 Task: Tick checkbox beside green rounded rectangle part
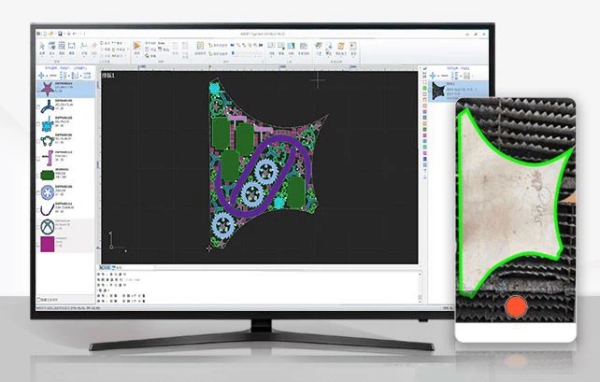pos(38,176)
